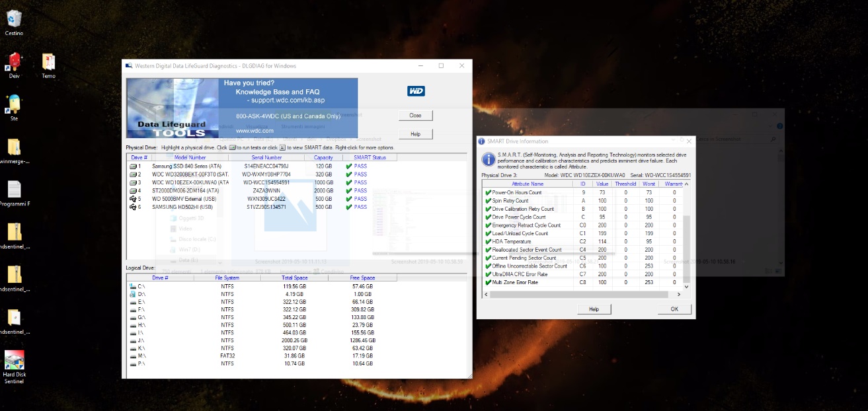Screen dimensions: 868x411
Task: Click the Total Space column header
Action: click(294, 278)
